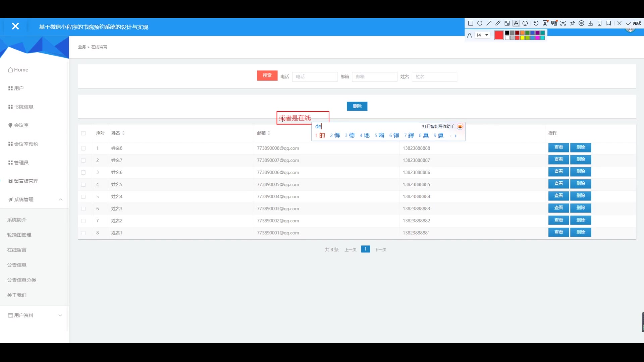The width and height of the screenshot is (644, 362).
Task: Select the arrow drawing tool
Action: coord(489,23)
